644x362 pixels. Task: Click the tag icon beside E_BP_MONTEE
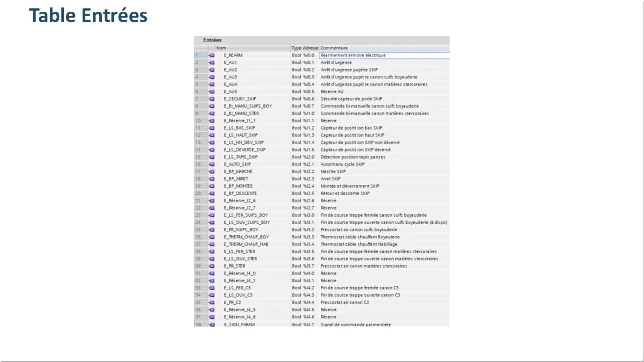click(212, 186)
